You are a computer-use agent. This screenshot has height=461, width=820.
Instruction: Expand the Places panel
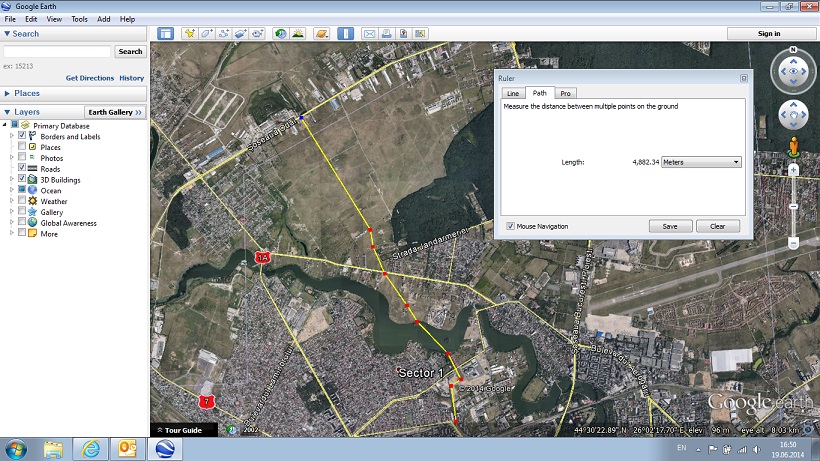click(7, 93)
